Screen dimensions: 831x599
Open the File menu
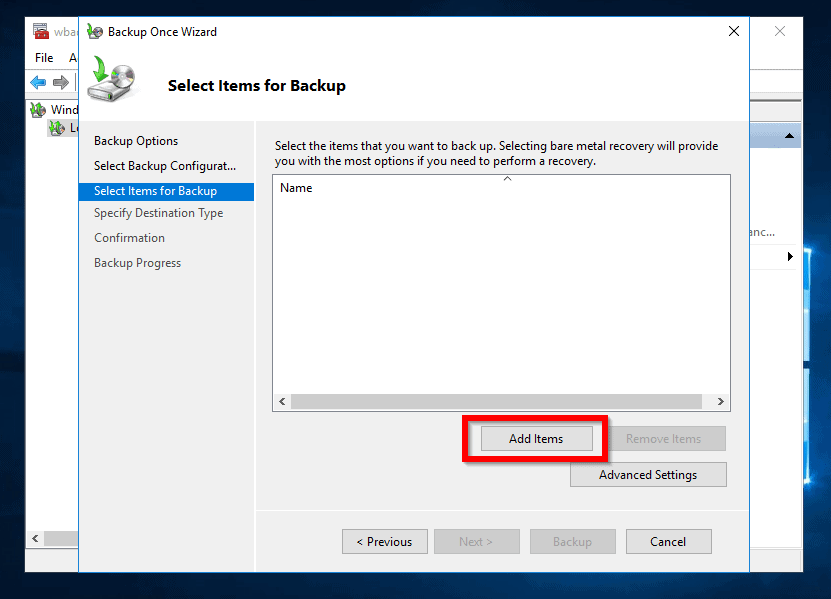44,58
